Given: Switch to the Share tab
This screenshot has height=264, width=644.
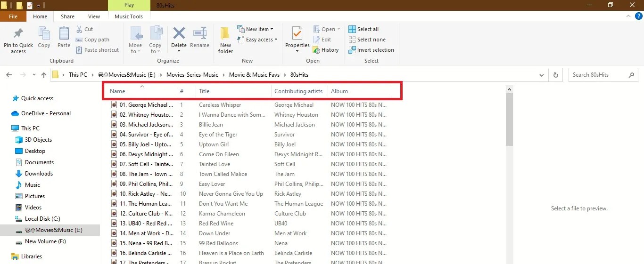Looking at the screenshot, I should [67, 16].
